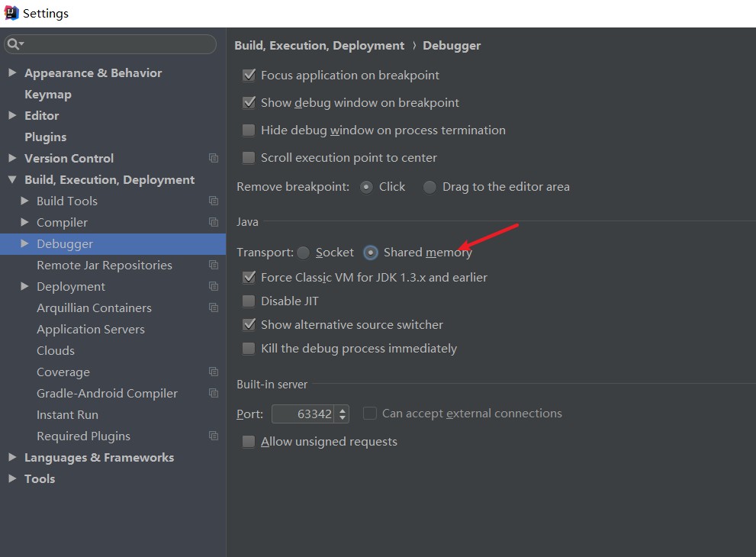Click the built-in server Port field

[302, 414]
